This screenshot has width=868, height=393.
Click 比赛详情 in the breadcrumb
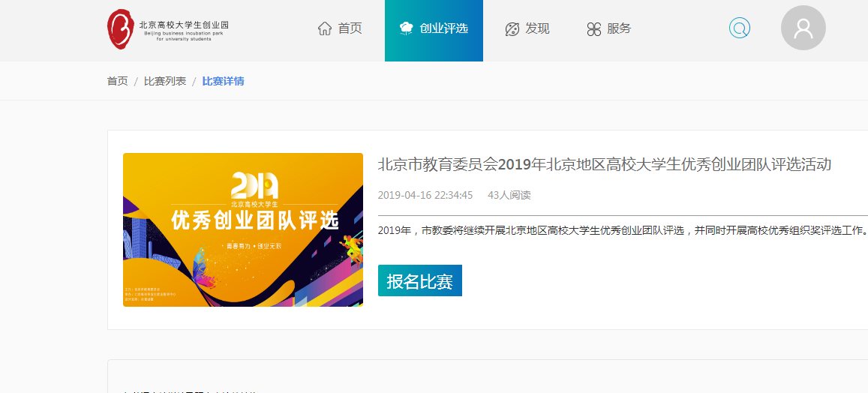pyautogui.click(x=223, y=81)
